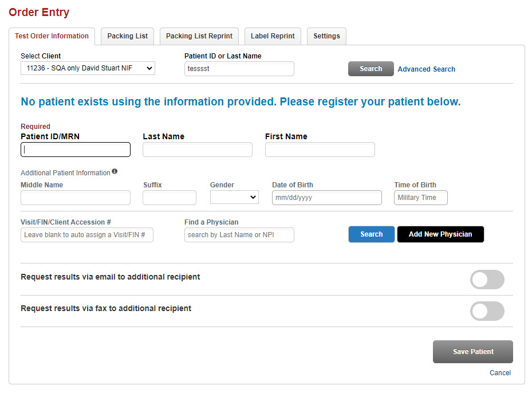Open the Packing List Reprint tab
Viewport: 532px width, 393px height.
[199, 36]
